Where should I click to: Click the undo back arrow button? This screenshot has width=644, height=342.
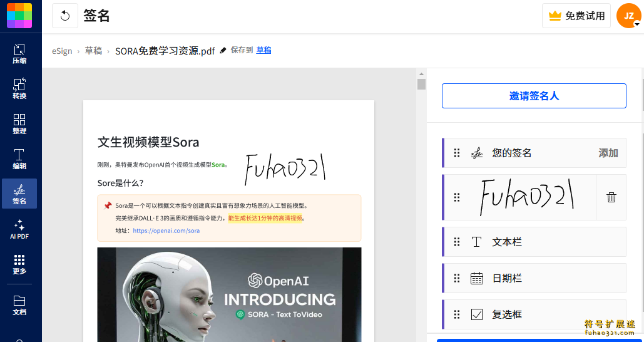(x=65, y=16)
